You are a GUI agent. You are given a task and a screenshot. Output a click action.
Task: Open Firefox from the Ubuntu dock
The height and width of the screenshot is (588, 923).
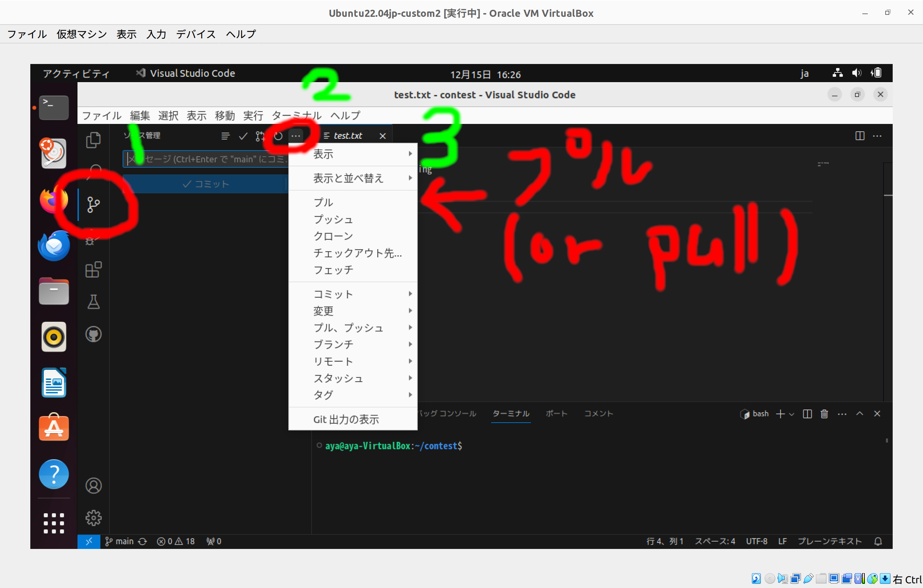click(54, 200)
